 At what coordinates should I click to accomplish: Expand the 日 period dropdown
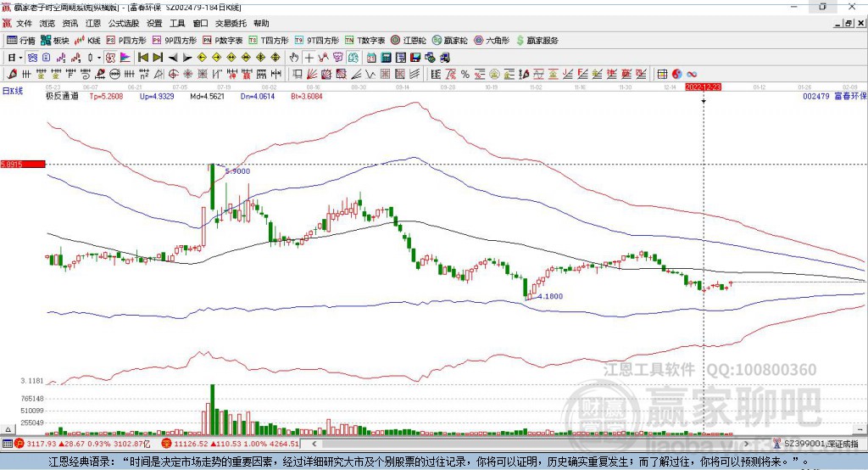tap(17, 57)
